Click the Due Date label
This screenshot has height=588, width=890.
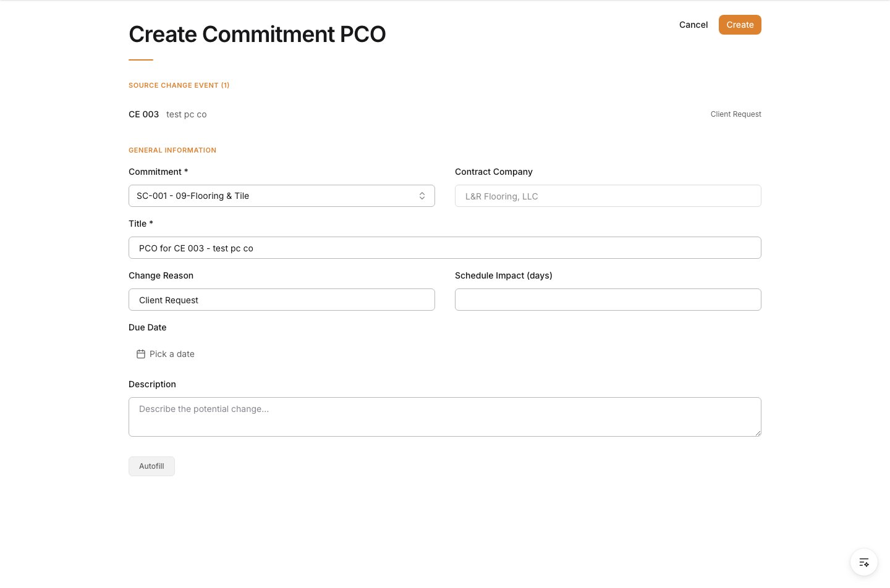pos(148,327)
